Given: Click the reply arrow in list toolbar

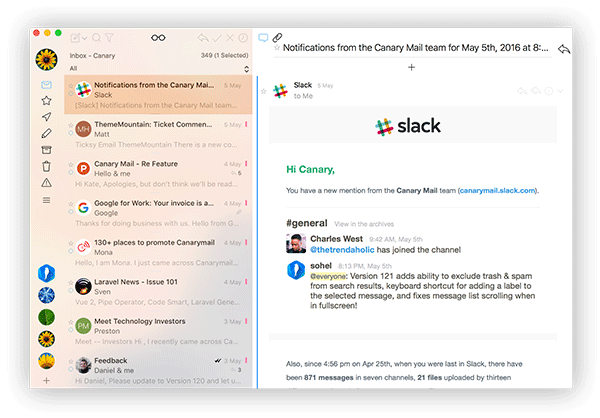Looking at the screenshot, I should (203, 38).
